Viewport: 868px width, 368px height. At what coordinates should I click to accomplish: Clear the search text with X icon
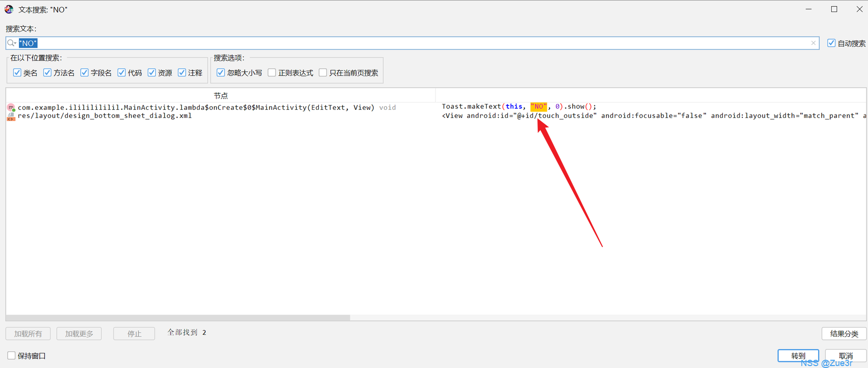coord(813,43)
